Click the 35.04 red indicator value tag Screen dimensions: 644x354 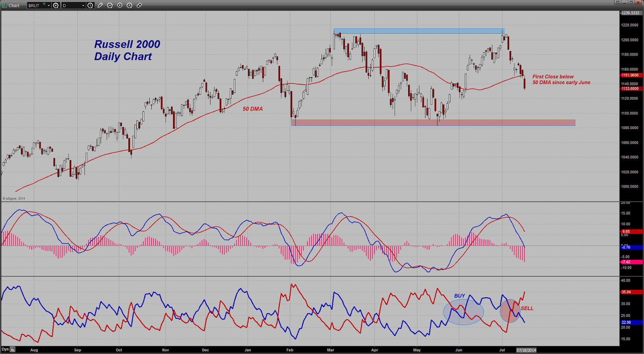tap(631, 292)
